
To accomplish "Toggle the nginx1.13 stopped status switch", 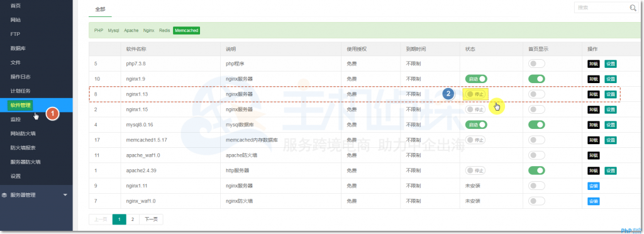I will pyautogui.click(x=475, y=94).
